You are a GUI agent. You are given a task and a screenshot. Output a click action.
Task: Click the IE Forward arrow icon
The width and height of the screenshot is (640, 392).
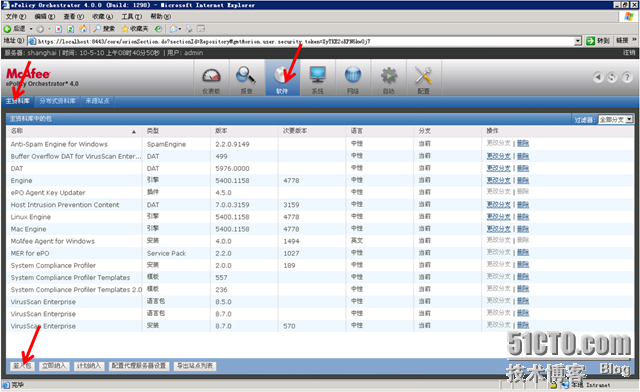tap(40, 29)
